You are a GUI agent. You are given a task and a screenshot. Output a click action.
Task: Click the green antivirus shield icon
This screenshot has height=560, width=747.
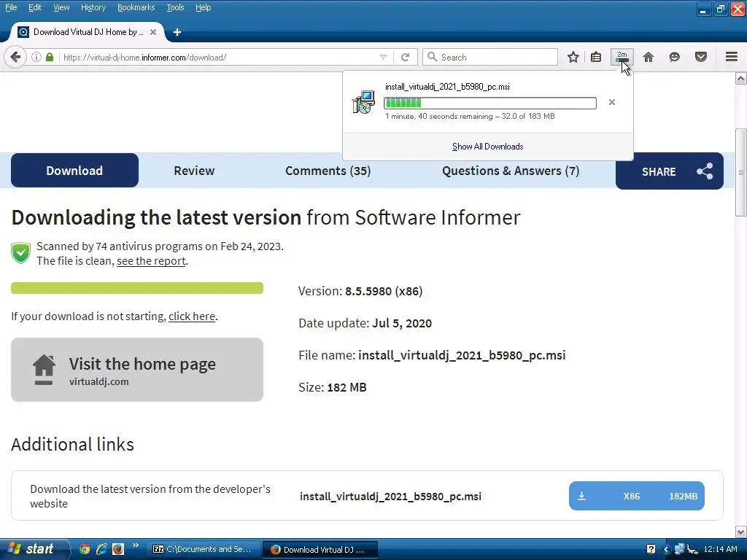tap(21, 252)
